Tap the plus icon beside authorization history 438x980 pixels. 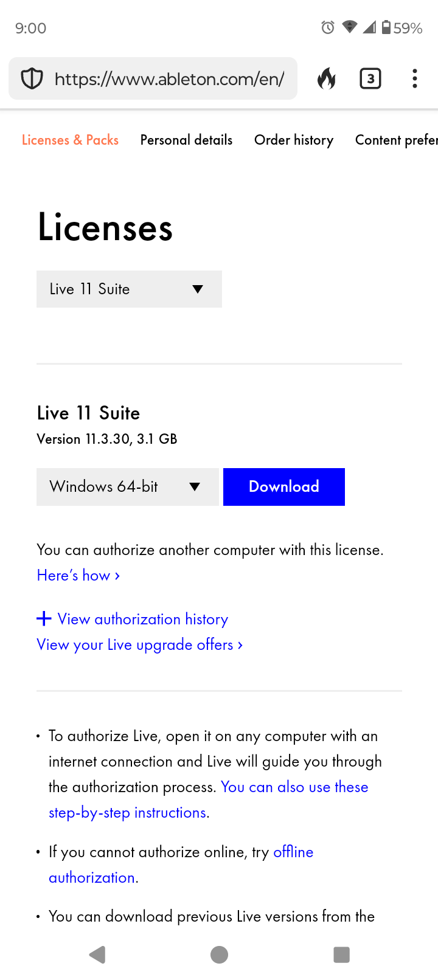(44, 619)
